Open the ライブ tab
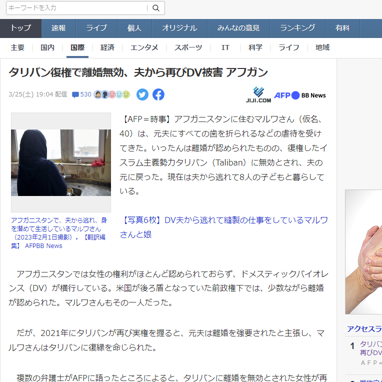This screenshot has width=382, height=382. tap(97, 28)
